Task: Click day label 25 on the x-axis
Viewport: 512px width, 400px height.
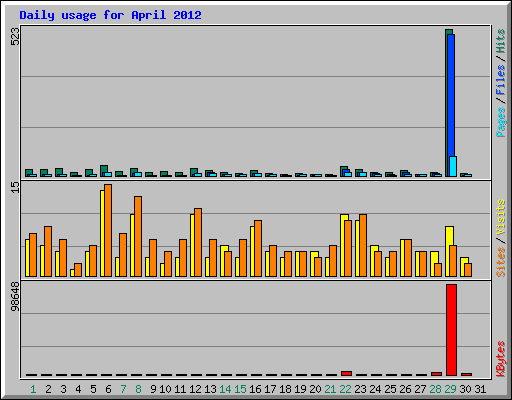Action: (390, 389)
